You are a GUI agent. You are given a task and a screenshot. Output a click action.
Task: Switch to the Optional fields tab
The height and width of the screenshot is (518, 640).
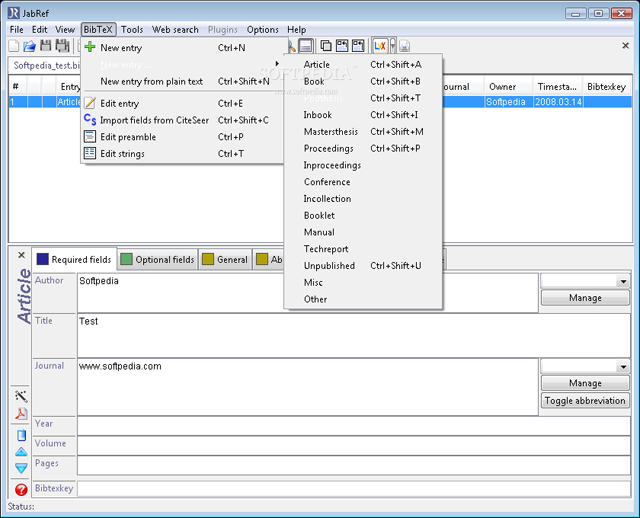(x=157, y=260)
